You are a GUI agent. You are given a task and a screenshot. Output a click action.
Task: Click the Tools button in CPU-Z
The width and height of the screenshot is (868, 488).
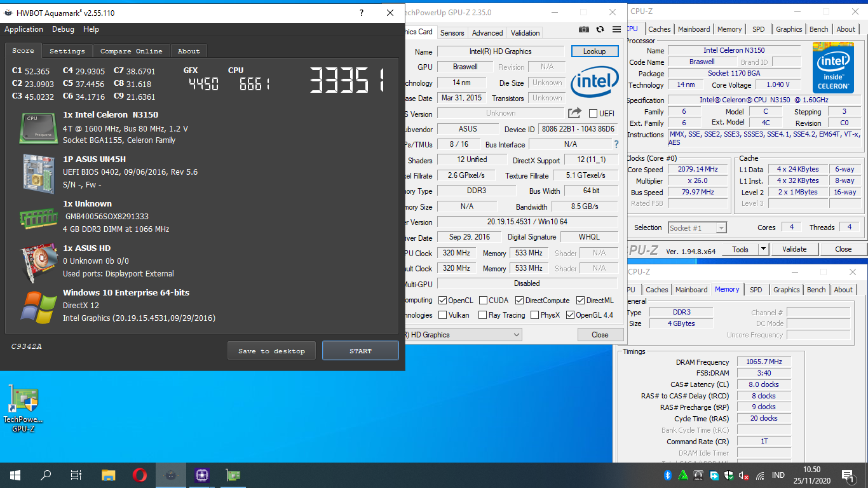coord(740,249)
